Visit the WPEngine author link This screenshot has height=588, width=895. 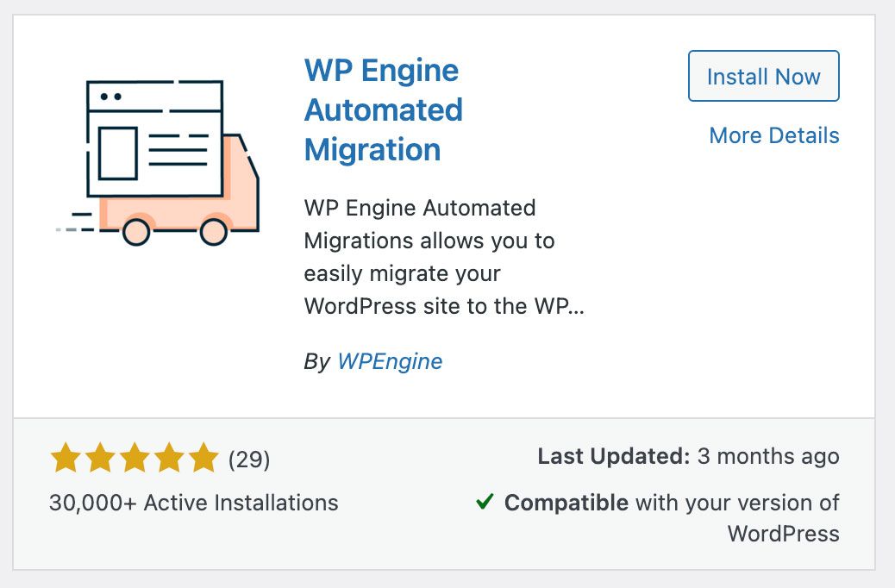[390, 361]
